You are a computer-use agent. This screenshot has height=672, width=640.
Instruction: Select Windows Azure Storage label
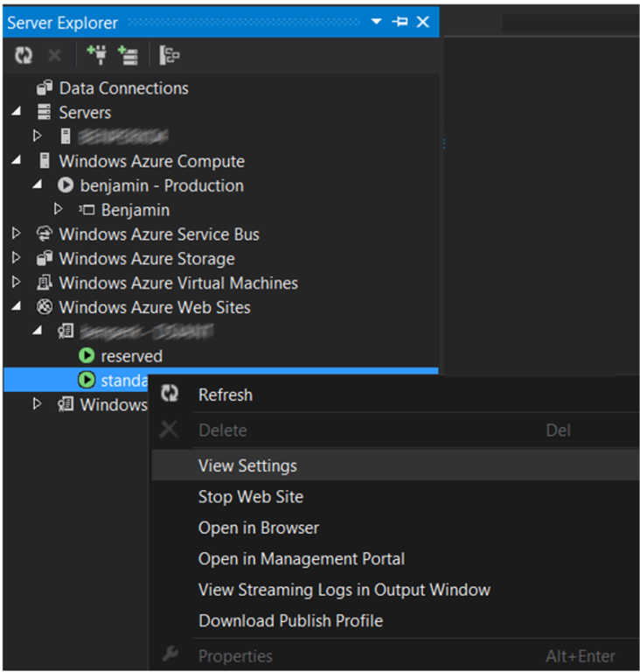[147, 259]
